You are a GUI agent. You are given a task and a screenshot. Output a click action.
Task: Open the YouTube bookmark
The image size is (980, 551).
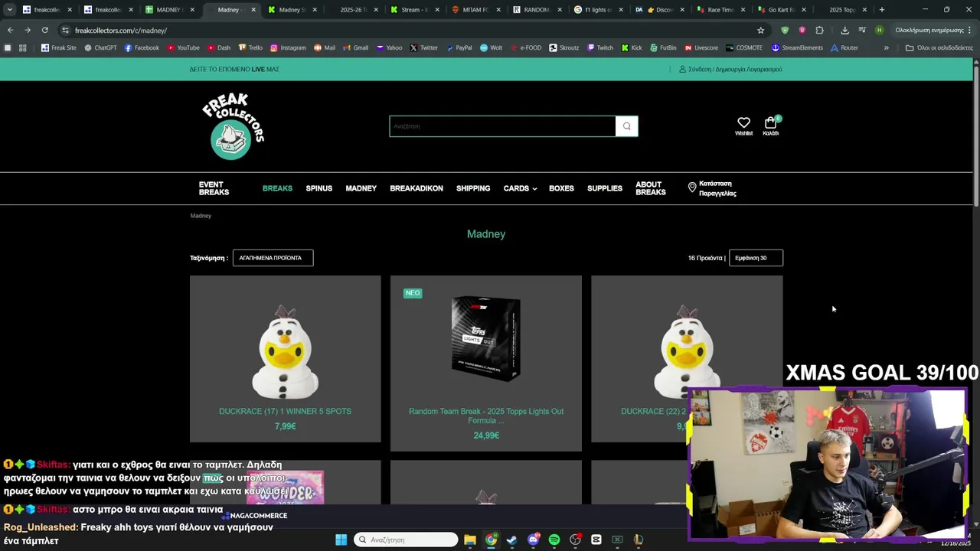184,47
